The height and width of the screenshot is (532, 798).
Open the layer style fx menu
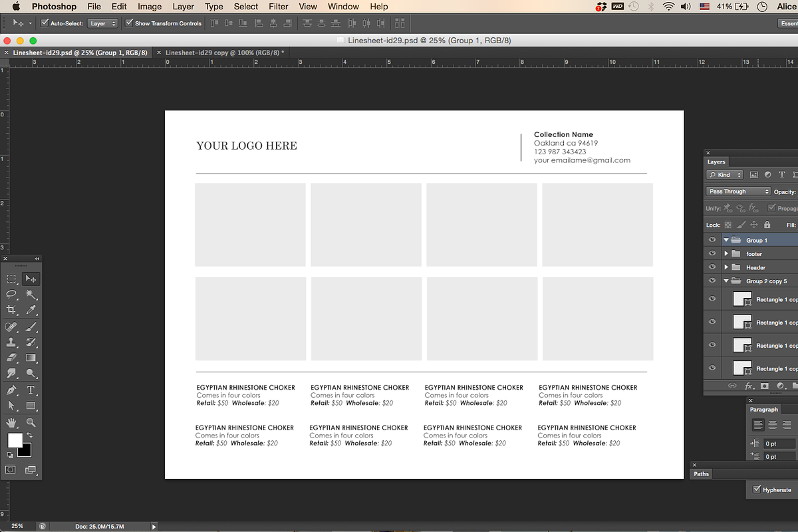(749, 386)
